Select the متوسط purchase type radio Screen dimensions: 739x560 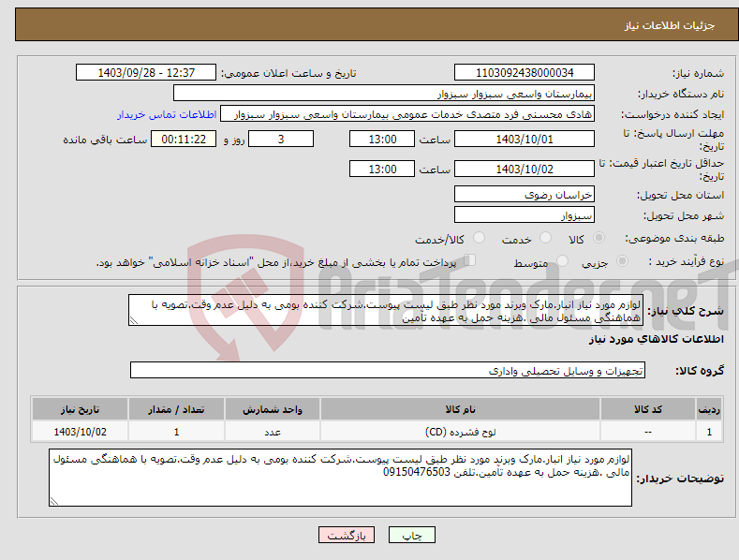(562, 260)
